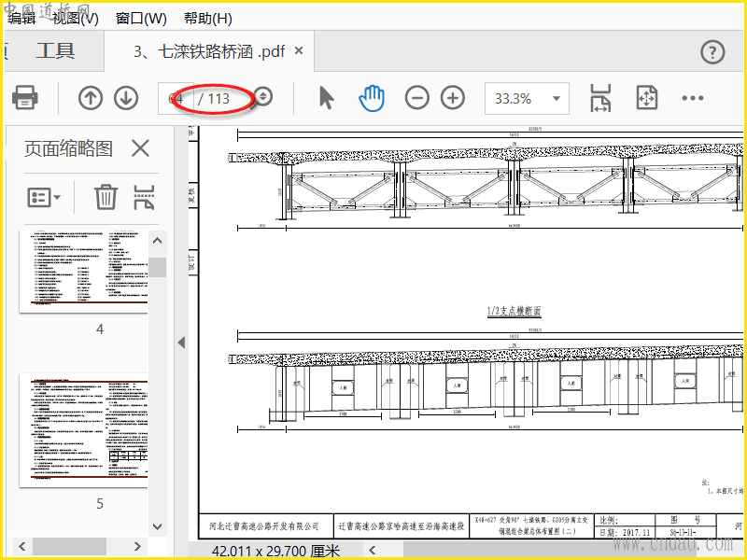Click the thumbnail panel scroll up arrow
The height and width of the screenshot is (560, 747).
tap(157, 241)
